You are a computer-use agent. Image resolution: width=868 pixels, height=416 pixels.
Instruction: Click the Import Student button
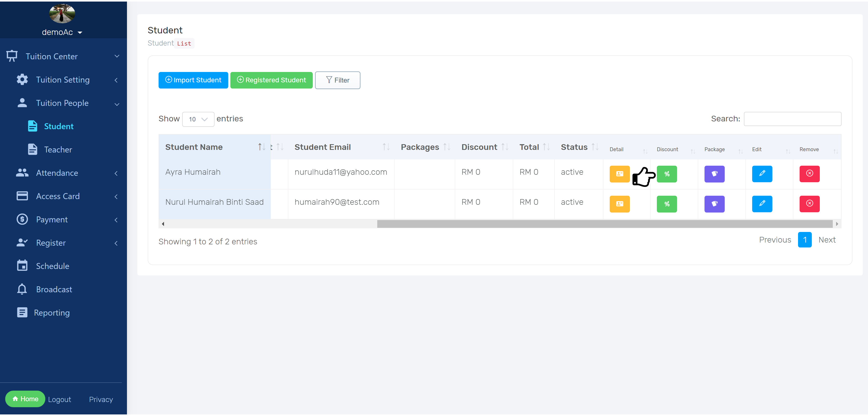(x=193, y=80)
